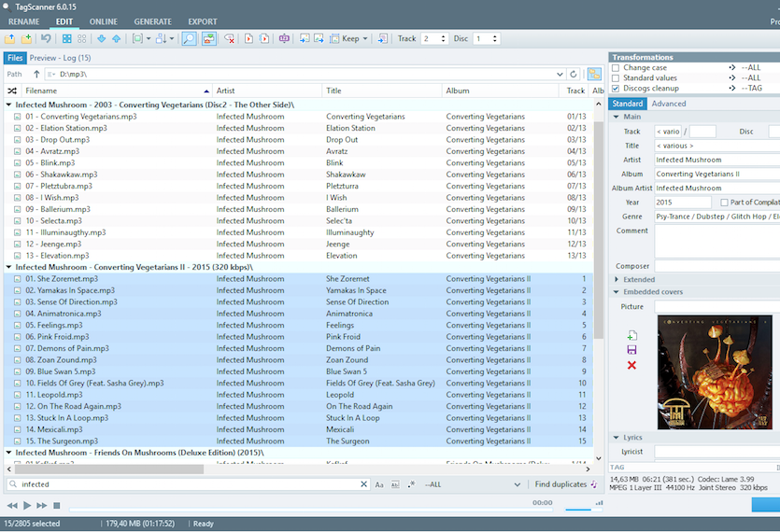Image resolution: width=780 pixels, height=532 pixels.
Task: Switch to the Advanced tag tab
Action: click(669, 104)
